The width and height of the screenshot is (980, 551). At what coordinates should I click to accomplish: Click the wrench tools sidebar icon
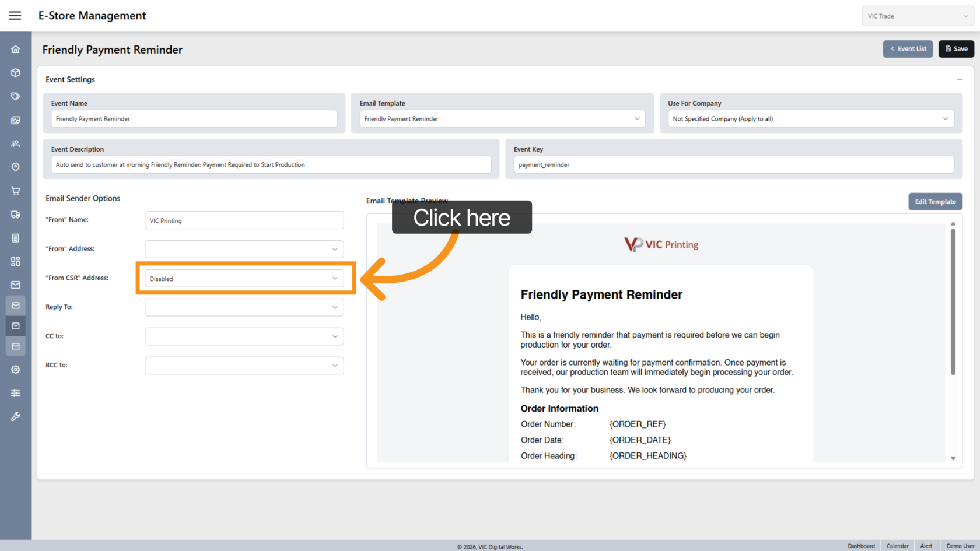click(16, 417)
